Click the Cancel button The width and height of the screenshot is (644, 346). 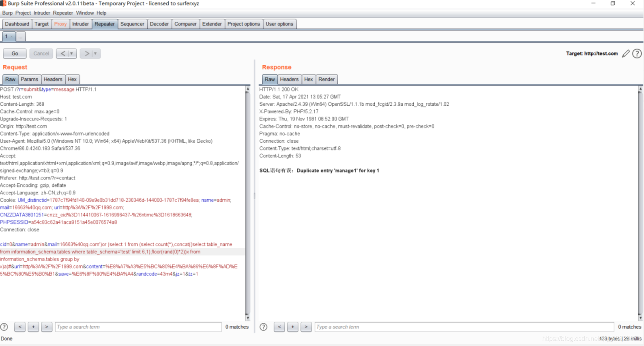[41, 53]
